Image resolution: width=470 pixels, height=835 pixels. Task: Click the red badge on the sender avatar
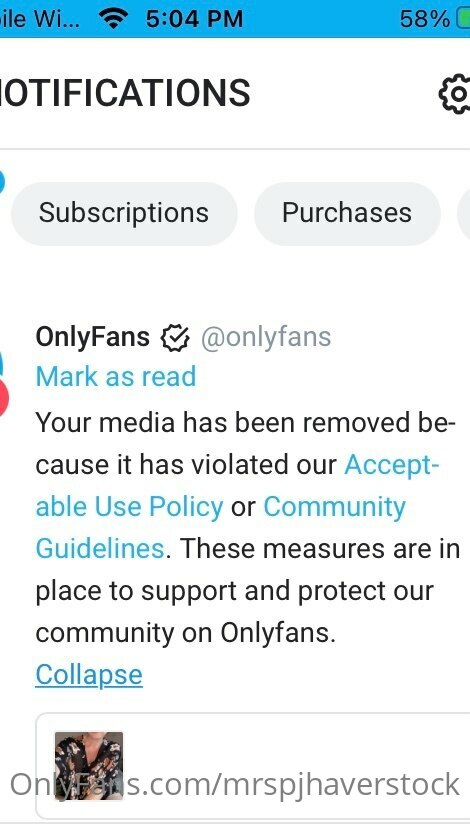pyautogui.click(x=3, y=398)
